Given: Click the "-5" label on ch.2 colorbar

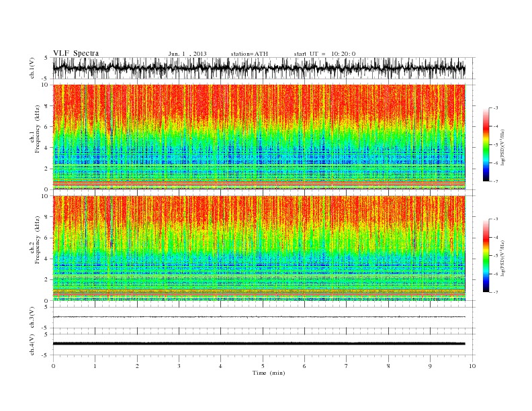Looking at the screenshot, I should point(496,256).
